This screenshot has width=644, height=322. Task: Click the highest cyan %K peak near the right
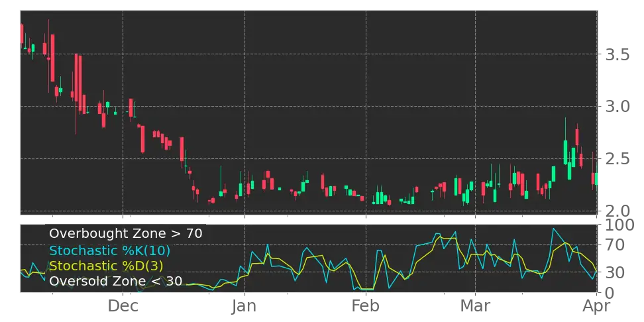pos(553,229)
